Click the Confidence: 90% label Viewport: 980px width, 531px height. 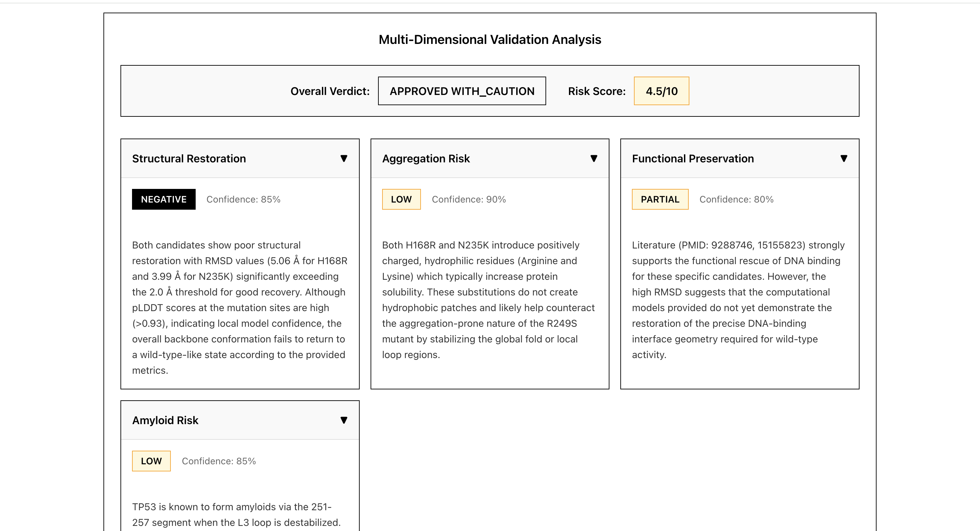[468, 199]
